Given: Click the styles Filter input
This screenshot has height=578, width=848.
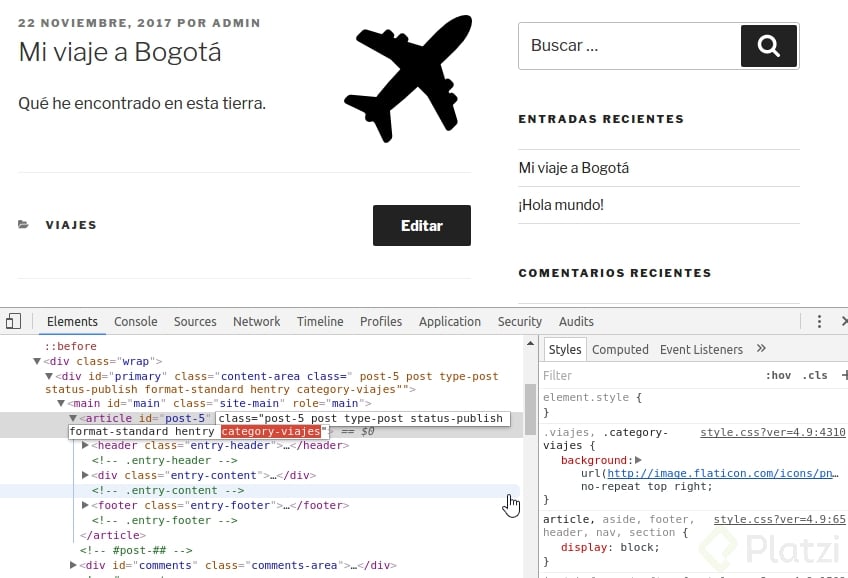Looking at the screenshot, I should click(x=649, y=375).
